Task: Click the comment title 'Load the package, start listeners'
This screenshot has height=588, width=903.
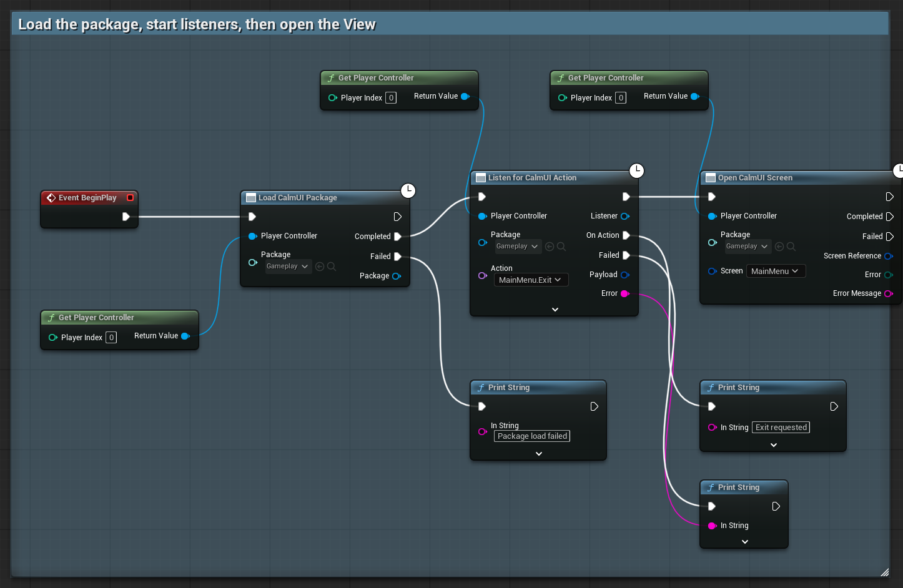Action: (197, 24)
